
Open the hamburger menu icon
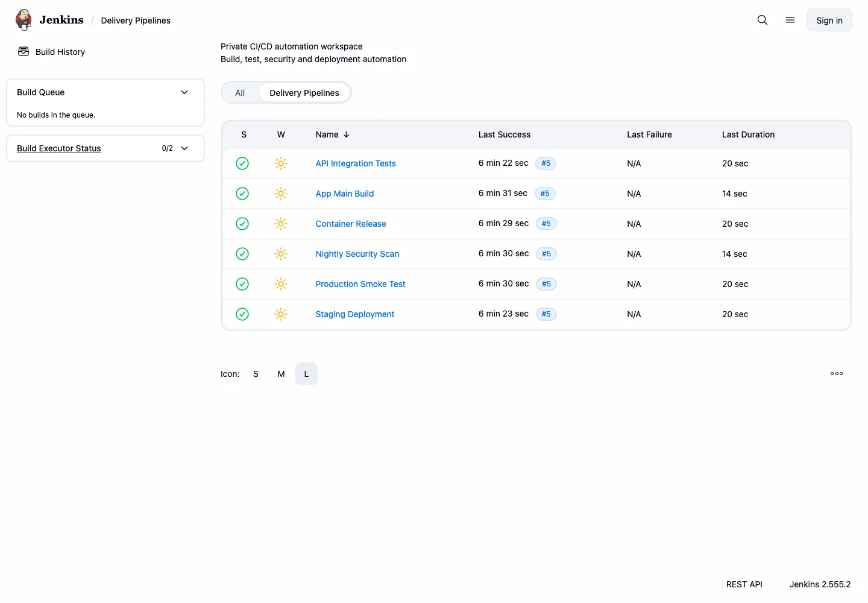click(790, 20)
